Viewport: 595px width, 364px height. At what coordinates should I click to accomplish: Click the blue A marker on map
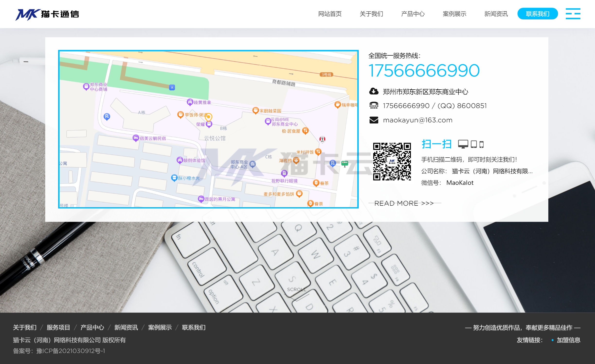(x=172, y=87)
